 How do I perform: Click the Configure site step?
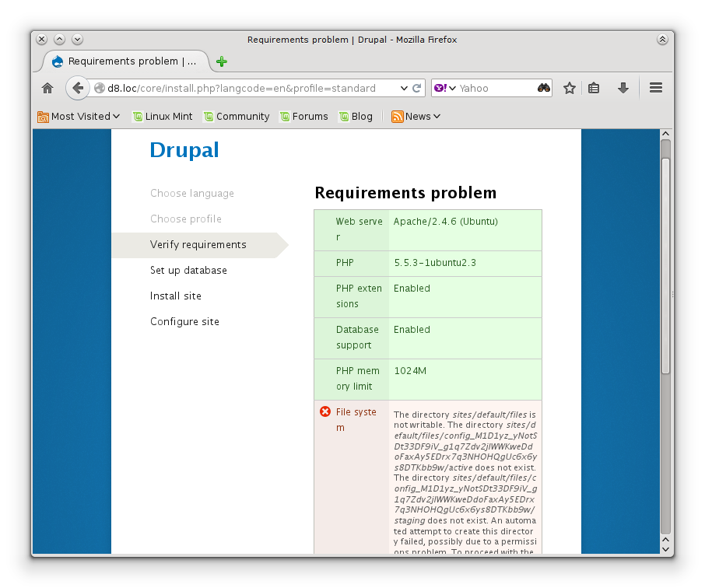click(184, 321)
